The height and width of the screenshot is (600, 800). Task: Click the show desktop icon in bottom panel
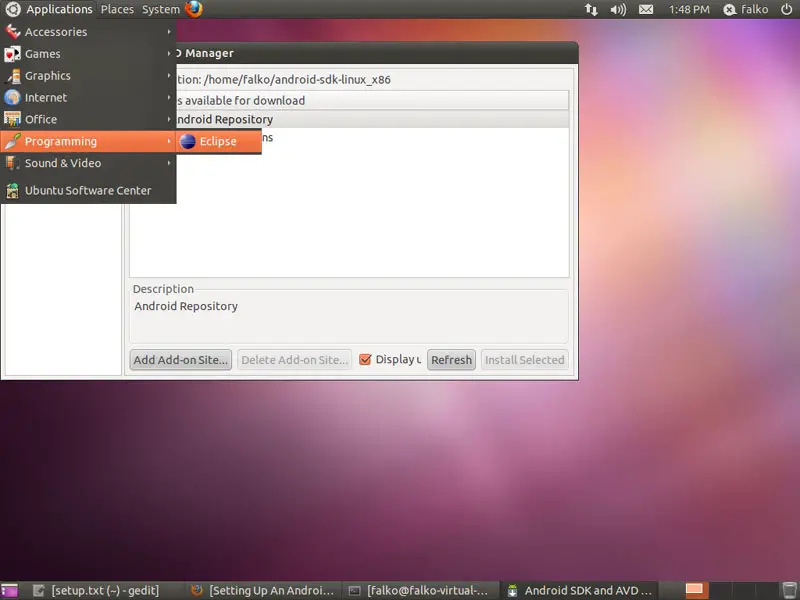[x=9, y=590]
